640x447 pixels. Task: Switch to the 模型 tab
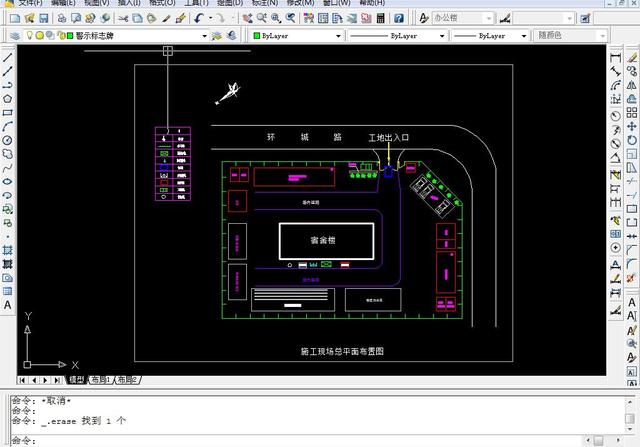click(76, 380)
